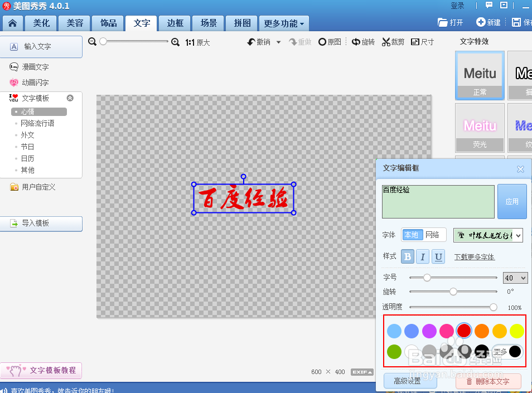Open the 更多 more colors button

tap(507, 352)
